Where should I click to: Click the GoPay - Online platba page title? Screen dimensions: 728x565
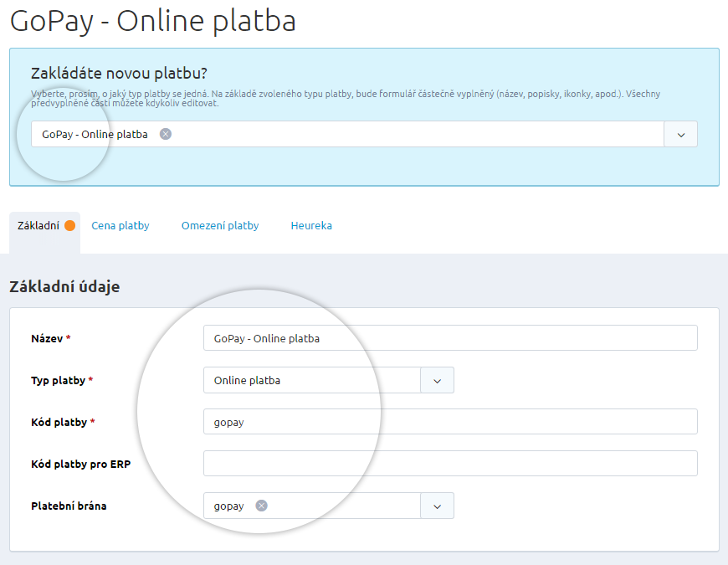pos(153,22)
